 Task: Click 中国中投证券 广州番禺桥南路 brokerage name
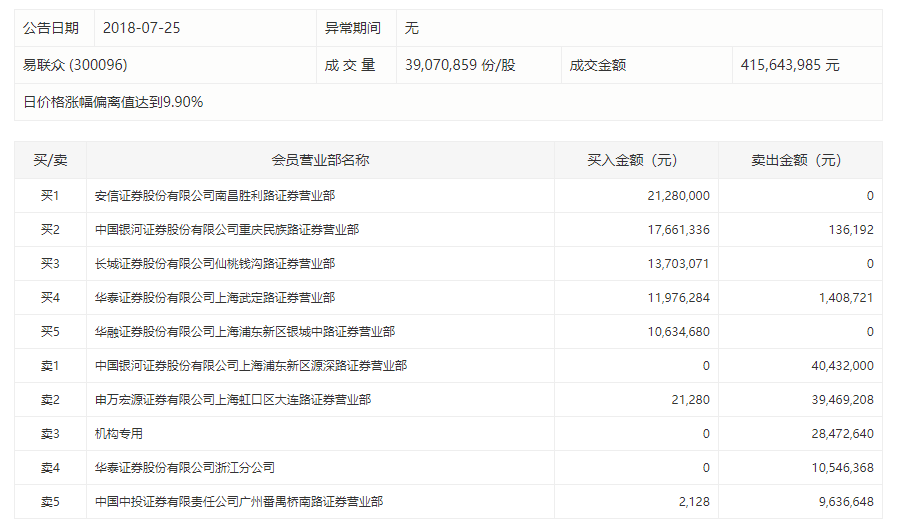(x=238, y=502)
